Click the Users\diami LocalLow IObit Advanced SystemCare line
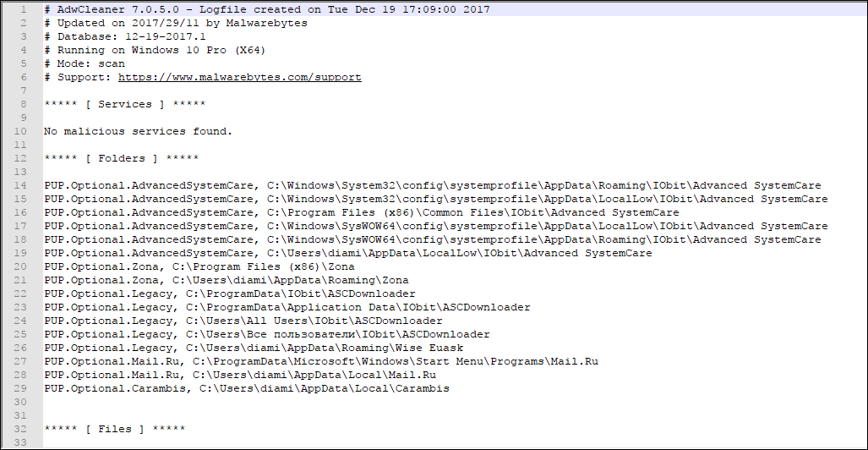868x450 pixels. click(x=348, y=253)
